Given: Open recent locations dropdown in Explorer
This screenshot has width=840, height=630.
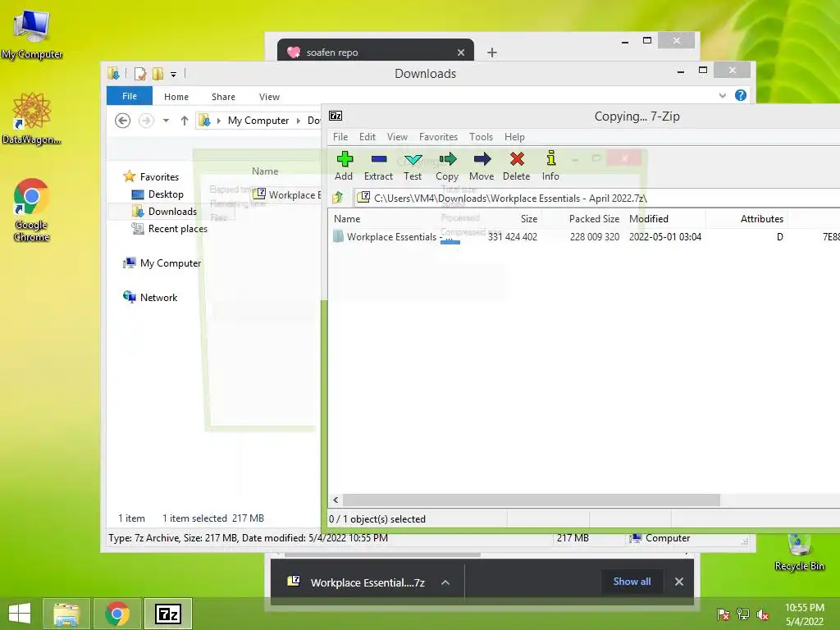Looking at the screenshot, I should (166, 121).
